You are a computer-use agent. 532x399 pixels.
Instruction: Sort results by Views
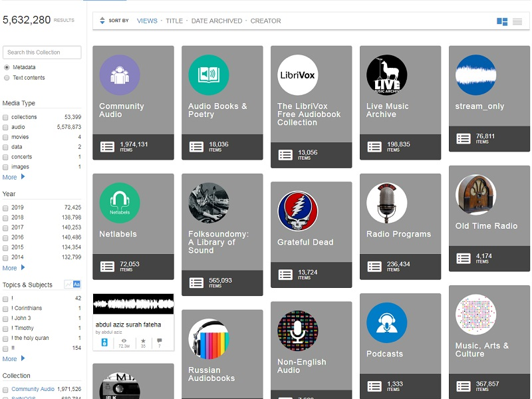pyautogui.click(x=147, y=21)
